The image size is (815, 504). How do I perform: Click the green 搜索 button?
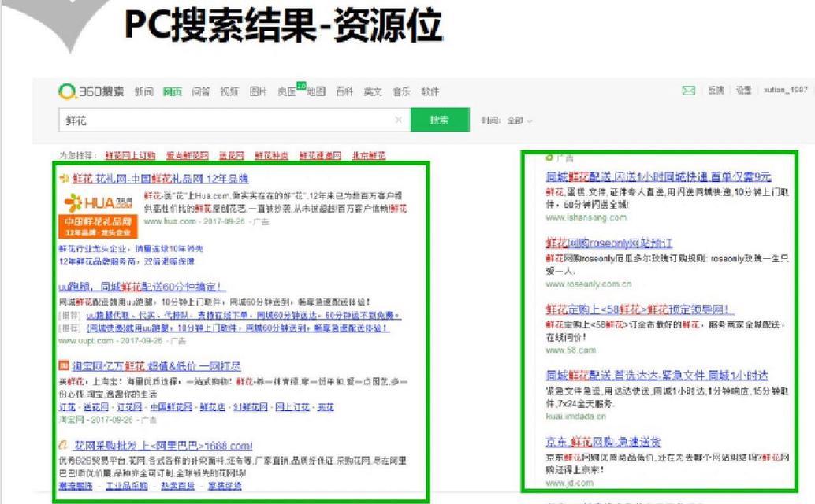440,120
